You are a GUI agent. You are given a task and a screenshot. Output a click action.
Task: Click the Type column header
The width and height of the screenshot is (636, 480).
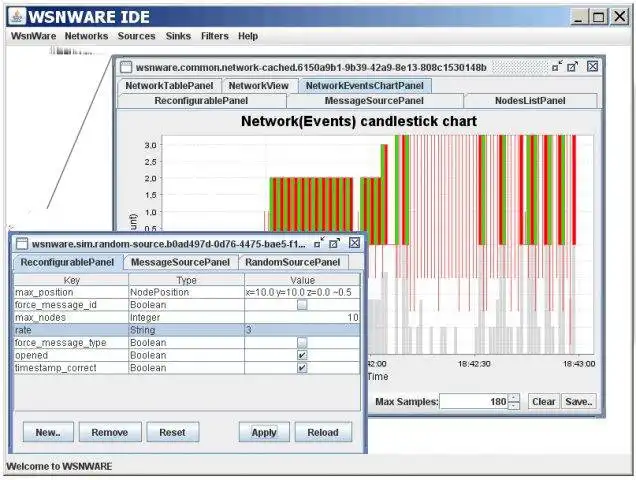tap(187, 280)
